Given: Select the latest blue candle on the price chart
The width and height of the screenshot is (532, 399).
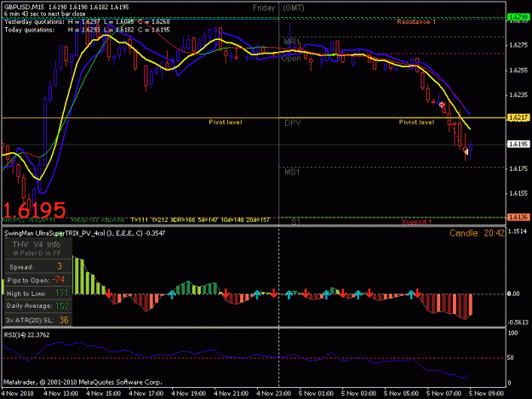Looking at the screenshot, I should pyautogui.click(x=470, y=147).
